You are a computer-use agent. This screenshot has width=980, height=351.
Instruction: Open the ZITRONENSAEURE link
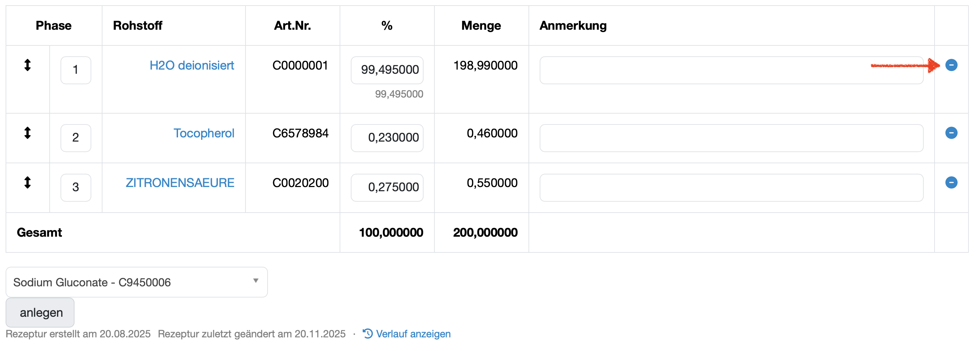(x=180, y=183)
